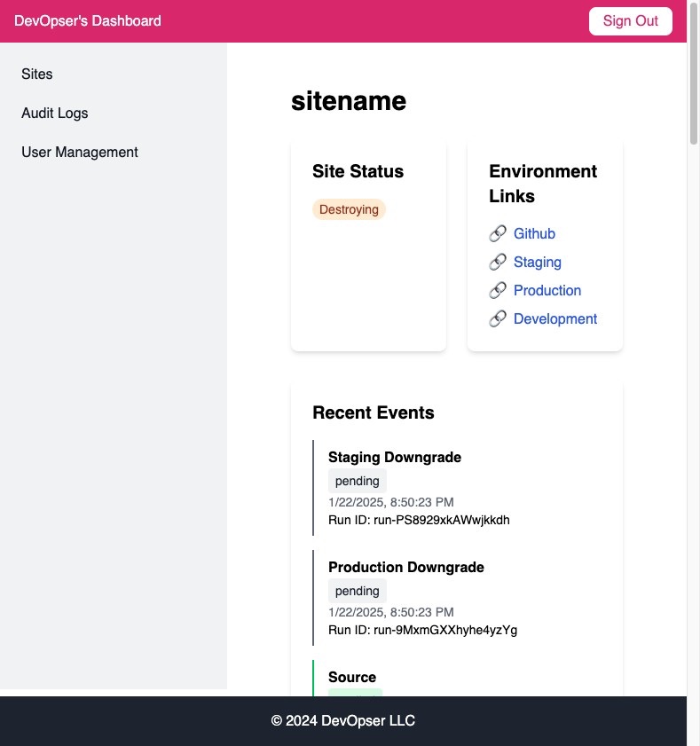The height and width of the screenshot is (746, 700).
Task: Click the chain icon next to Production
Action: (x=498, y=290)
